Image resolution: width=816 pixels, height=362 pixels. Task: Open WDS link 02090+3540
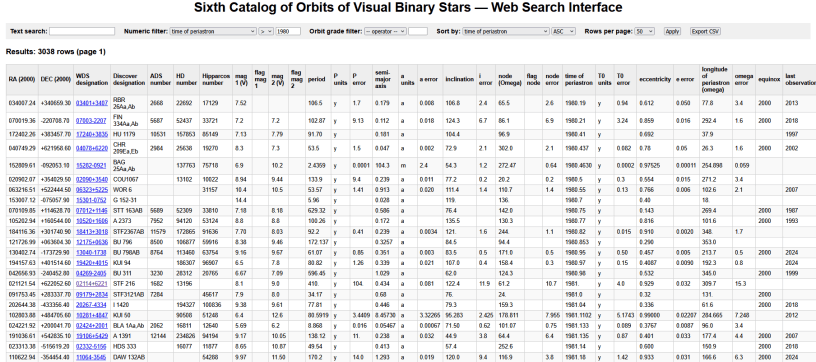(x=92, y=179)
